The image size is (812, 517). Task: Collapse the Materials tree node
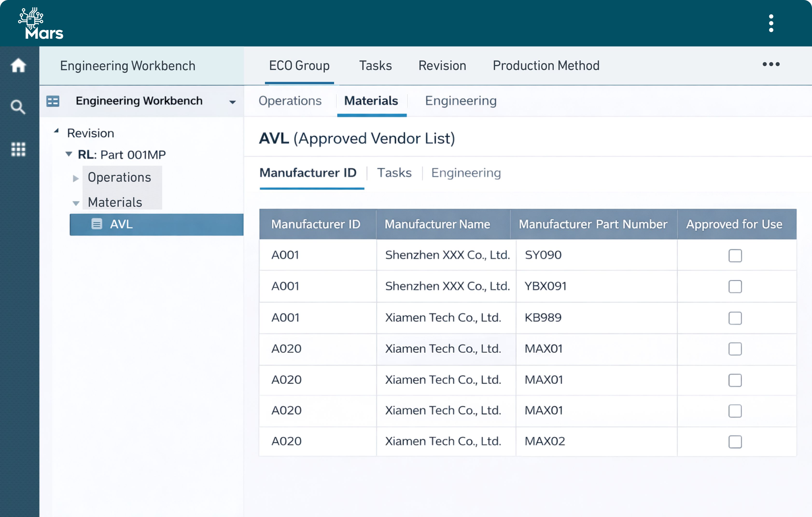(76, 203)
